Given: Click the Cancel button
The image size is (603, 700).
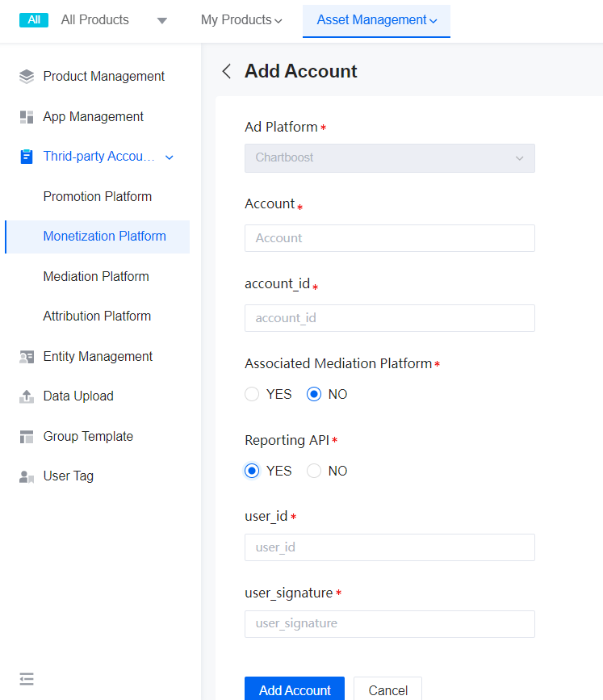Looking at the screenshot, I should coord(387,690).
